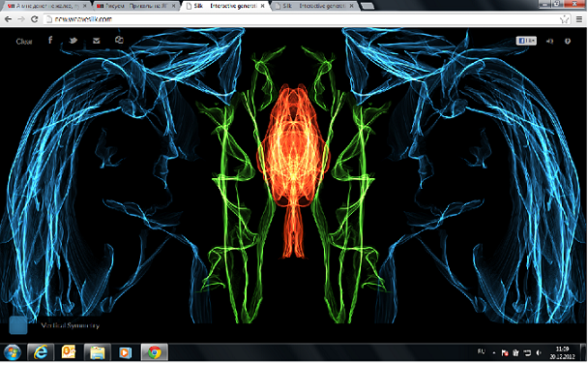The height and width of the screenshot is (365, 588).
Task: Share the drawing by email envelope icon
Action: (x=97, y=41)
